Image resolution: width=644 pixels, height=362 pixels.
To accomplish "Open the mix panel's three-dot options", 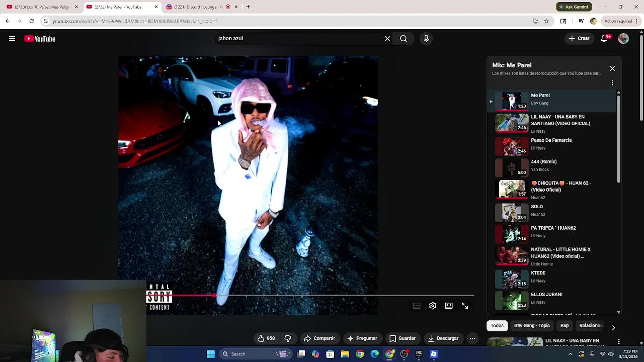I will point(612,82).
